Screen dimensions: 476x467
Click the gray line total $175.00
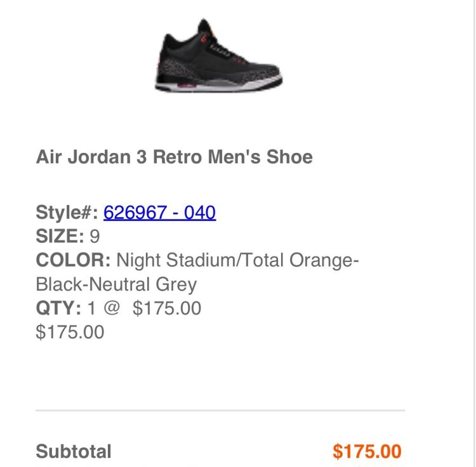click(70, 332)
